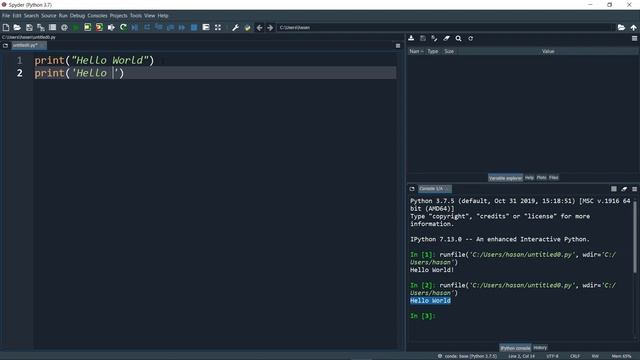Import data into Variable explorer

[x=411, y=38]
